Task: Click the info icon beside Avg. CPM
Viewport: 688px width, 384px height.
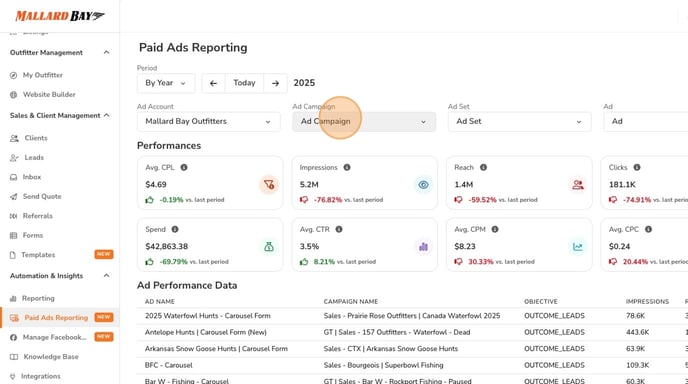Action: pyautogui.click(x=495, y=229)
